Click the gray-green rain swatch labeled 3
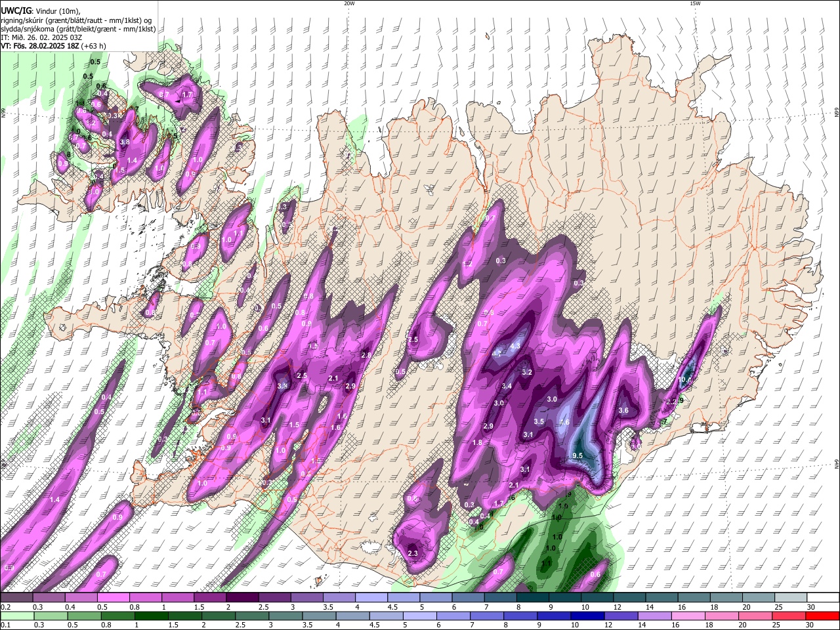Screen dimensions: 840x630 point(286,616)
